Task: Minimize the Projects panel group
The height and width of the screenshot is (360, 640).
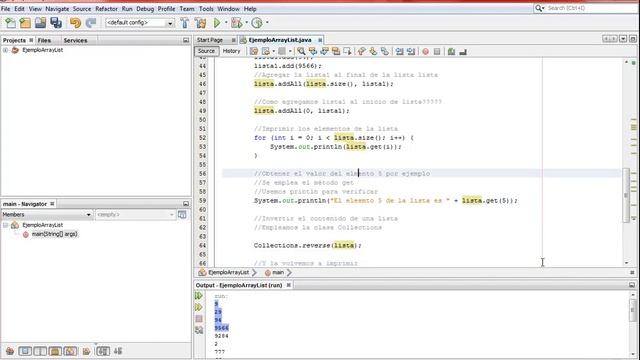Action: coord(186,40)
